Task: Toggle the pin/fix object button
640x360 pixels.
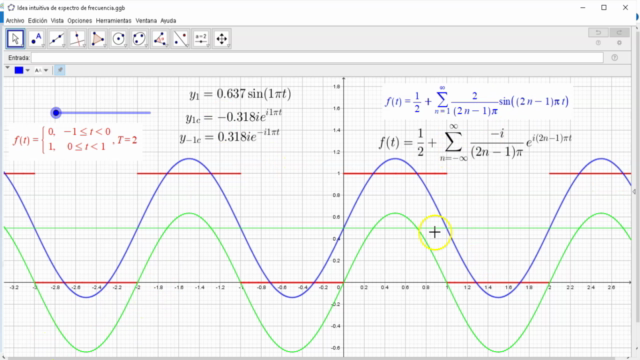Action: [60, 70]
